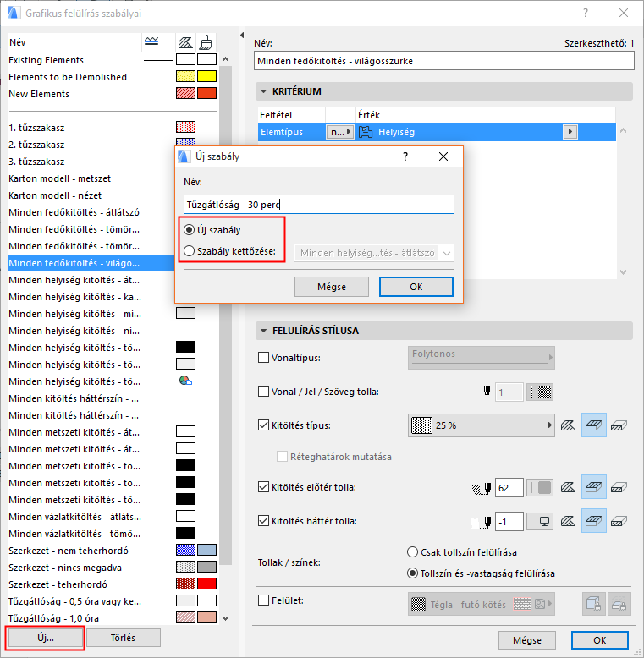Click the multicolor icon of Minden helyiség kitöltés row
Image resolution: width=644 pixels, height=658 pixels.
click(185, 381)
